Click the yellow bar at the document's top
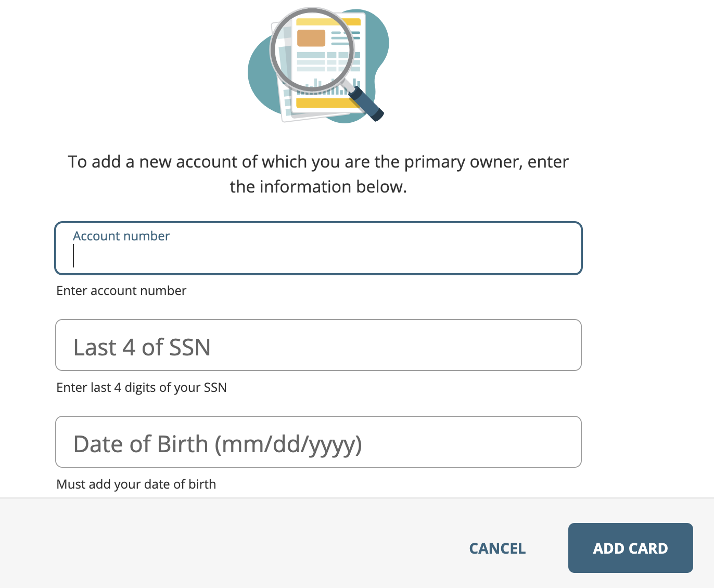This screenshot has width=714, height=588. click(x=328, y=22)
